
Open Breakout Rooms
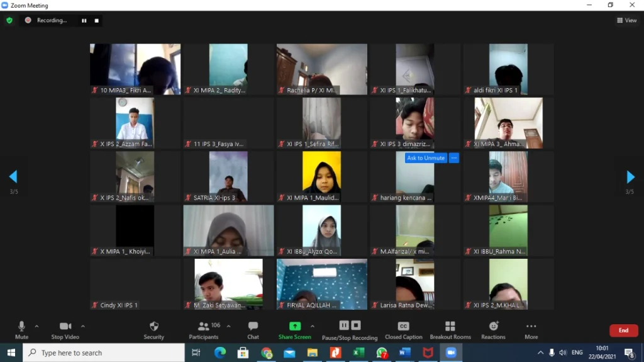tap(450, 330)
